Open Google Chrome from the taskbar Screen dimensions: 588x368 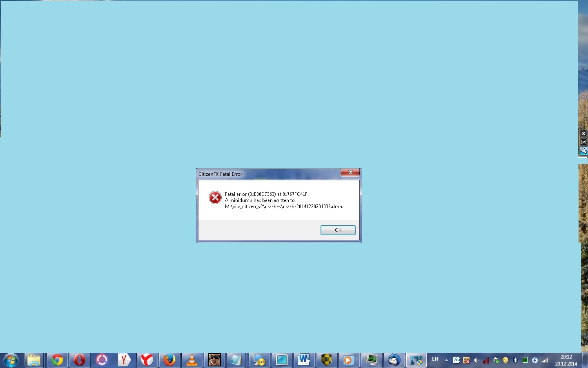tap(57, 360)
